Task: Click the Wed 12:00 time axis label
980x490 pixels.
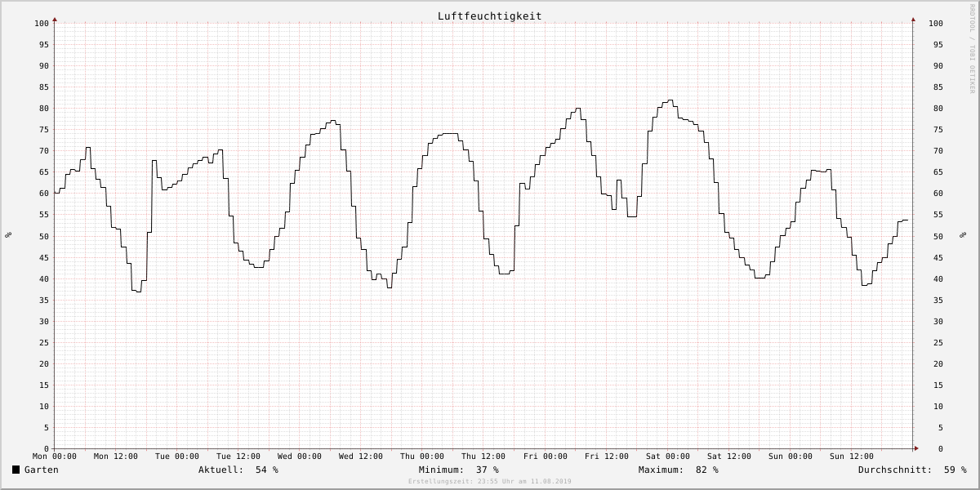Action: pyautogui.click(x=361, y=457)
